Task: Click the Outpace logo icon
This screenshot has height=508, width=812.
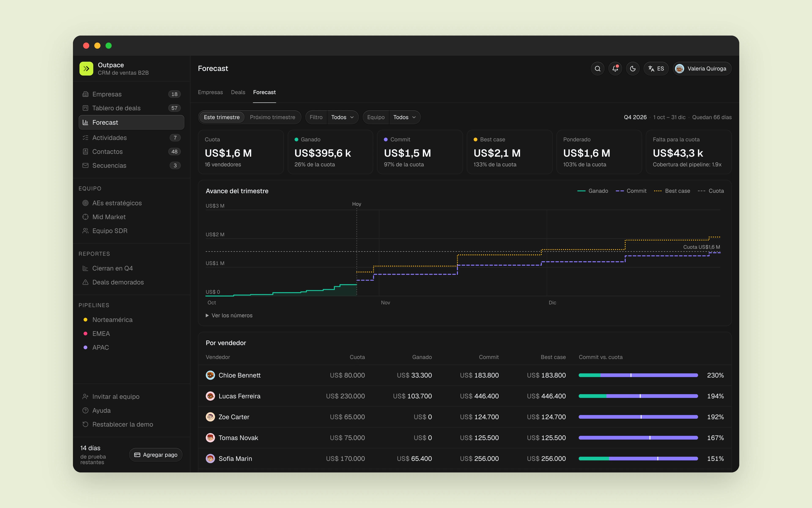Action: 86,69
